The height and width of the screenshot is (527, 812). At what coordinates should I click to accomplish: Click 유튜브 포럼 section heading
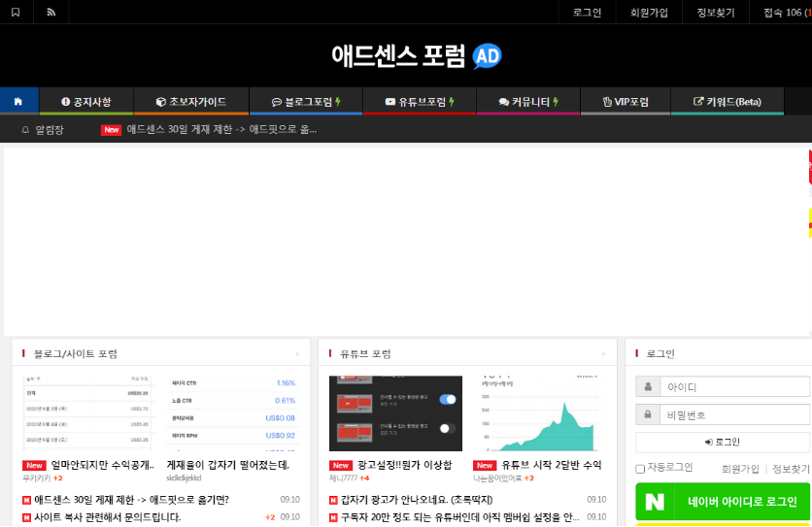tap(365, 354)
